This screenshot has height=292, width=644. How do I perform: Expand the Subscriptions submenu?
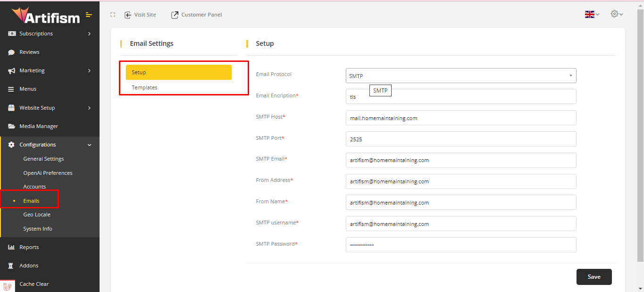pyautogui.click(x=50, y=34)
